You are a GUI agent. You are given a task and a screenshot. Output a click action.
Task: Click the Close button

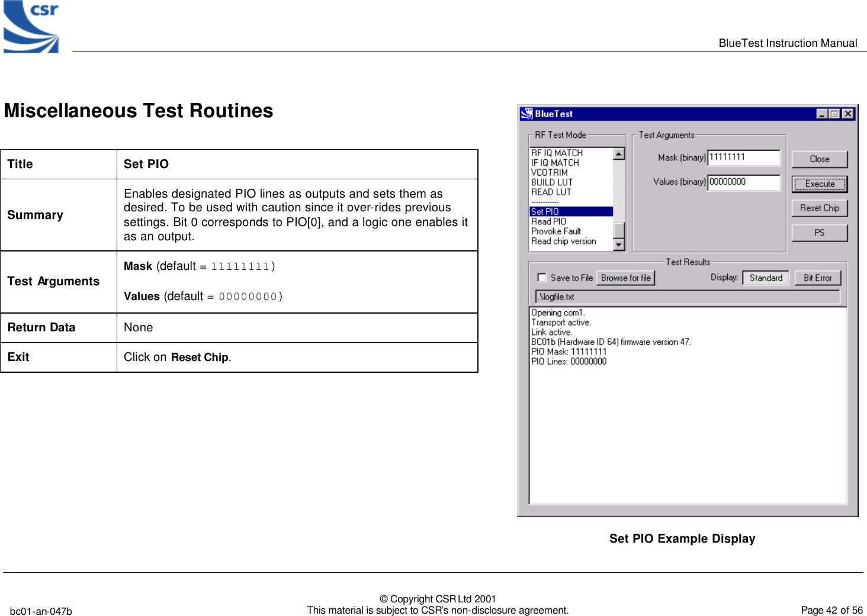[x=820, y=159]
